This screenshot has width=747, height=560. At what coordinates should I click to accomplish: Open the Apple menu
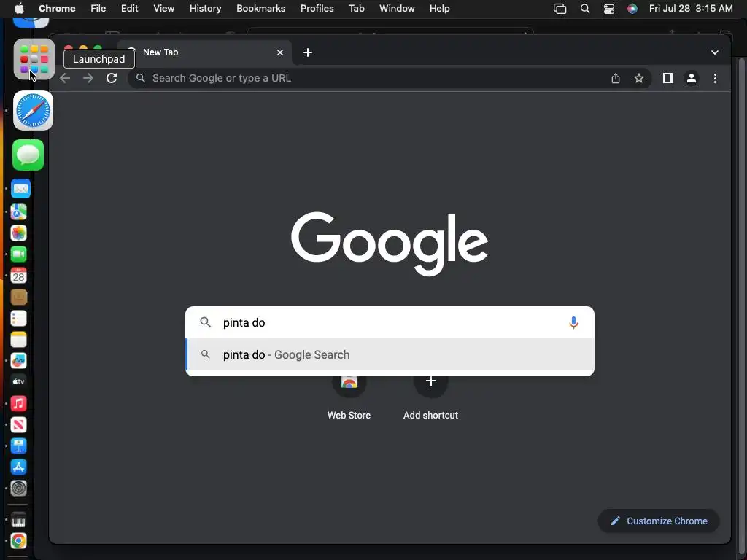[x=19, y=8]
